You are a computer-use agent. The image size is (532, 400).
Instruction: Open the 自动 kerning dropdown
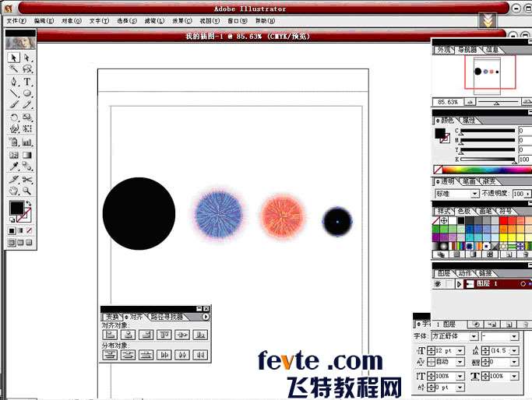tap(460, 362)
